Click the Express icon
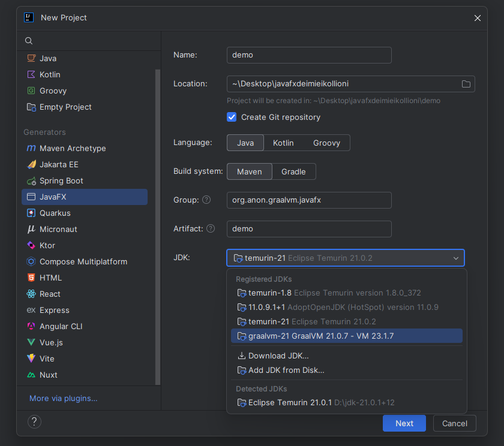504x446 pixels. [x=31, y=310]
